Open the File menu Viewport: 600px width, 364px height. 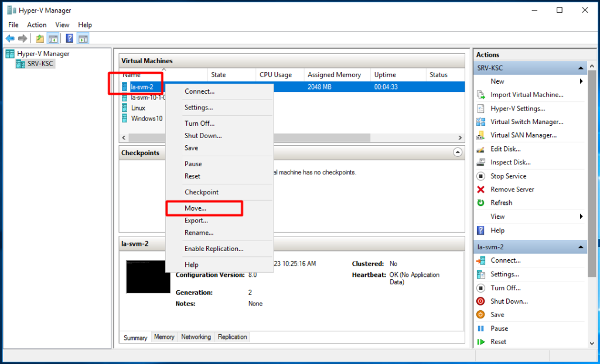pos(13,25)
